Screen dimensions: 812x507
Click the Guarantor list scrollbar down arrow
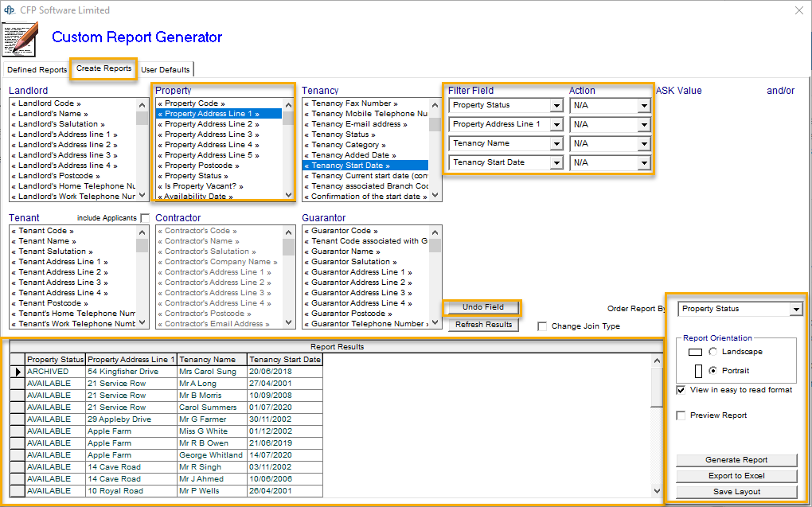click(435, 322)
